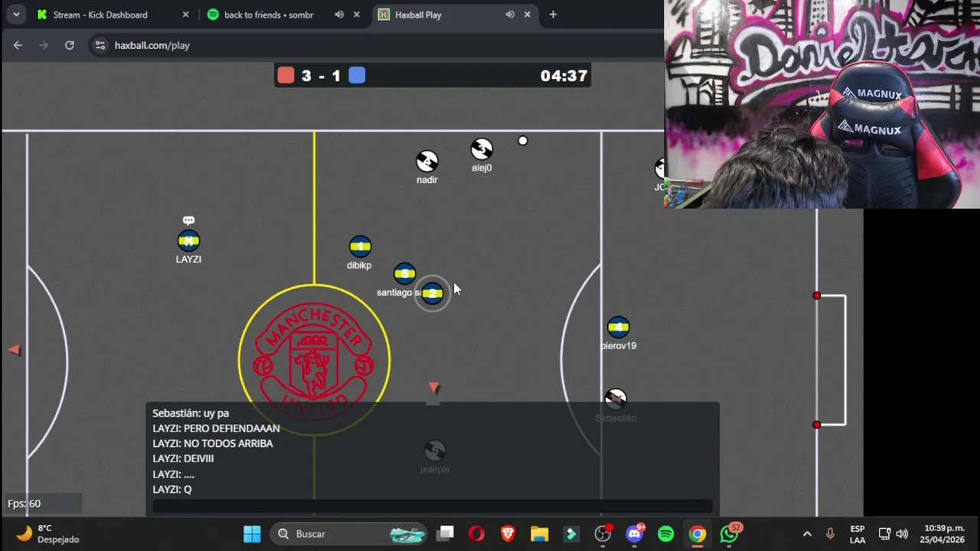Click player disc named Sebastián
The width and height of the screenshot is (980, 551).
(x=616, y=399)
